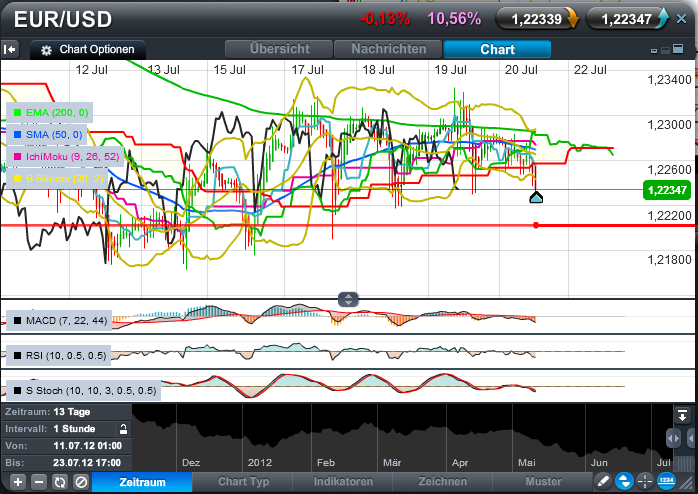698x494 pixels.
Task: Click the collapse-down arrow above the navigator
Action: 682,415
